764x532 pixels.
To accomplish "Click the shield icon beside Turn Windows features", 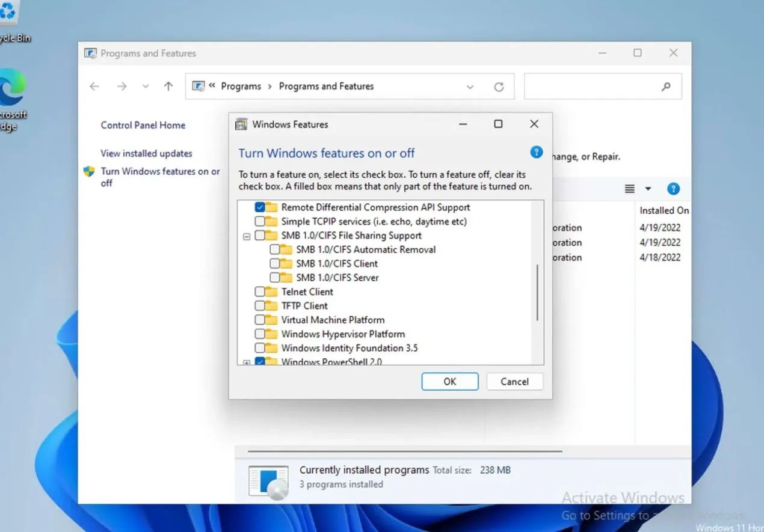I will coord(89,171).
